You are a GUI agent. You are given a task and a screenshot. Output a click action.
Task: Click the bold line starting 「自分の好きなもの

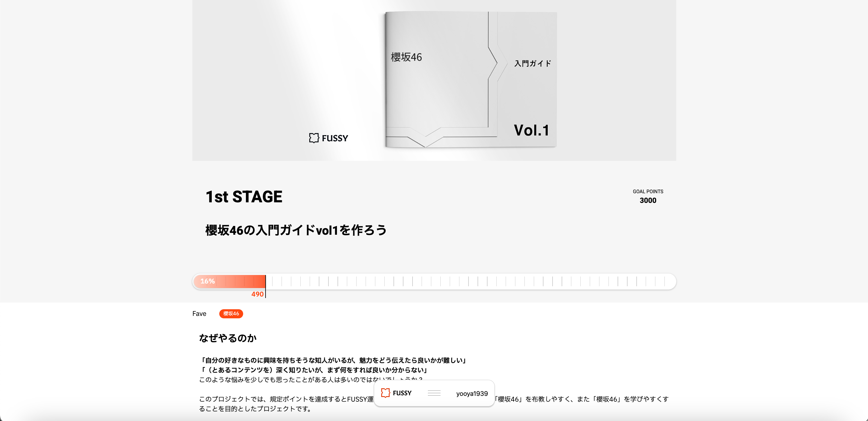(333, 360)
